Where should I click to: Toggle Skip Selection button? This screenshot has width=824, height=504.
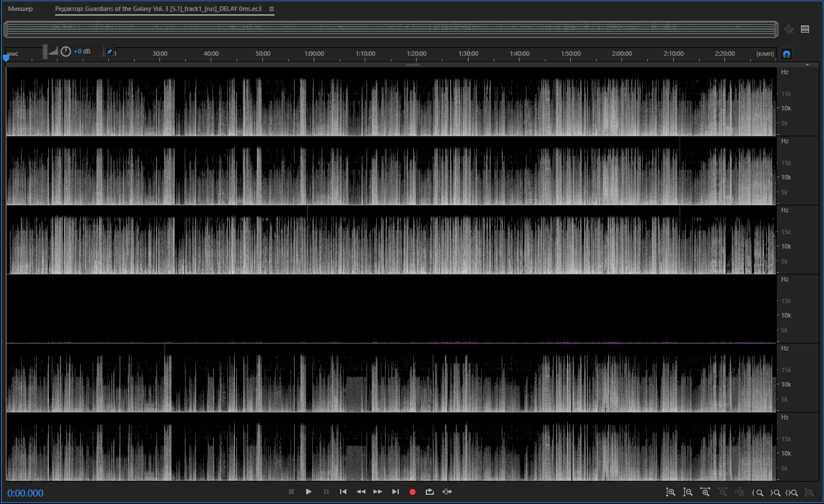click(x=447, y=492)
